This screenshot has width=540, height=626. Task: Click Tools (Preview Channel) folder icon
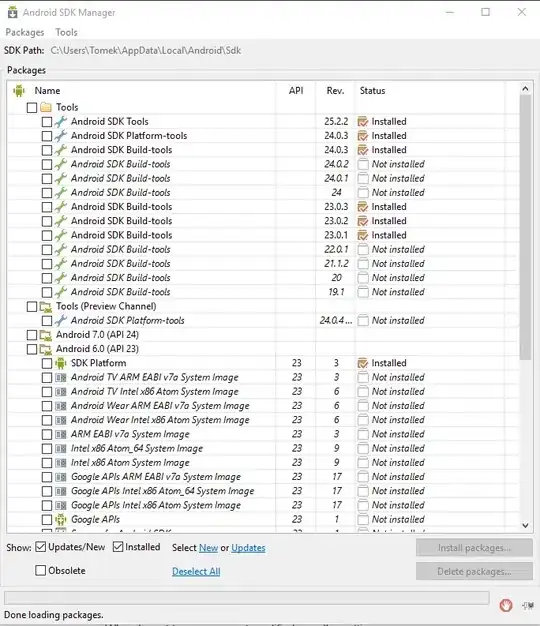pyautogui.click(x=46, y=306)
